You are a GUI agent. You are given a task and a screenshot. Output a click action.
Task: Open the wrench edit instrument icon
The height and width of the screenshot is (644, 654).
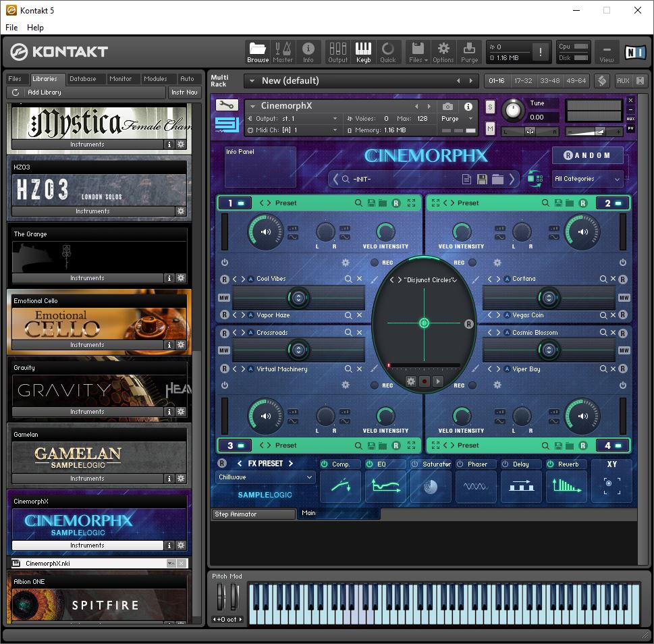pyautogui.click(x=227, y=105)
